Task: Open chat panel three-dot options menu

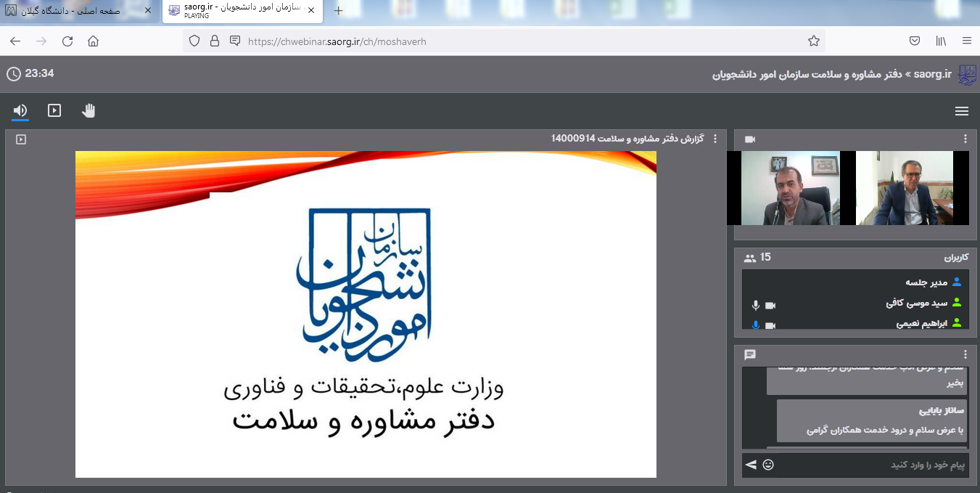Action: pos(965,354)
